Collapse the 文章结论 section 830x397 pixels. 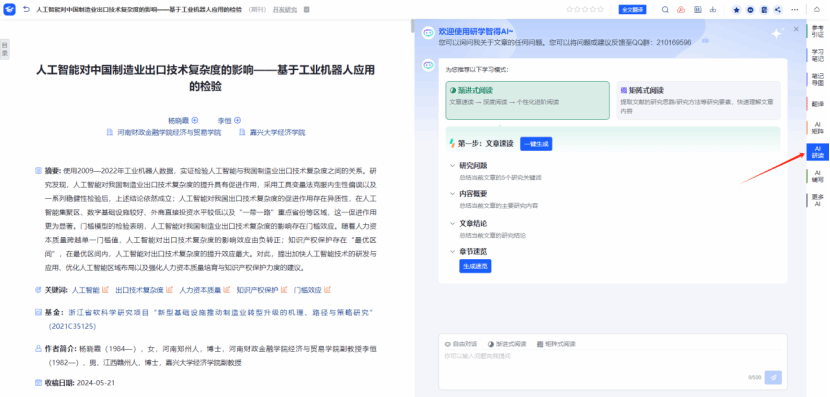pyautogui.click(x=452, y=223)
